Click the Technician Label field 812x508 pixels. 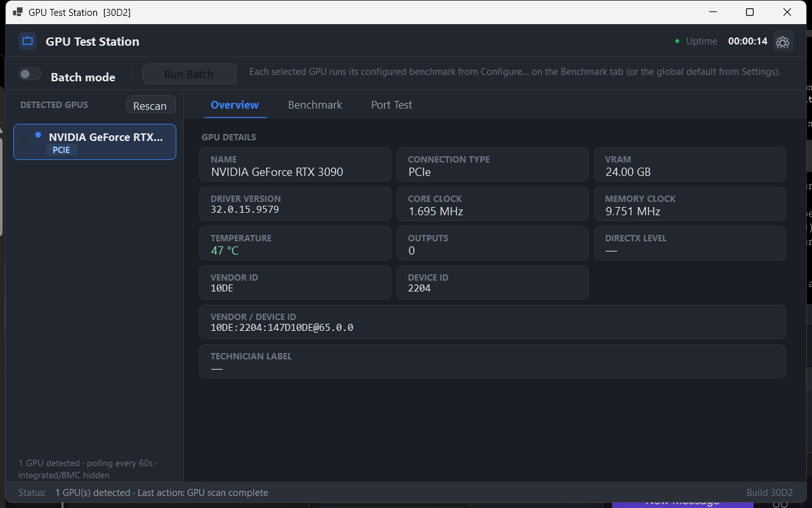tap(492, 361)
